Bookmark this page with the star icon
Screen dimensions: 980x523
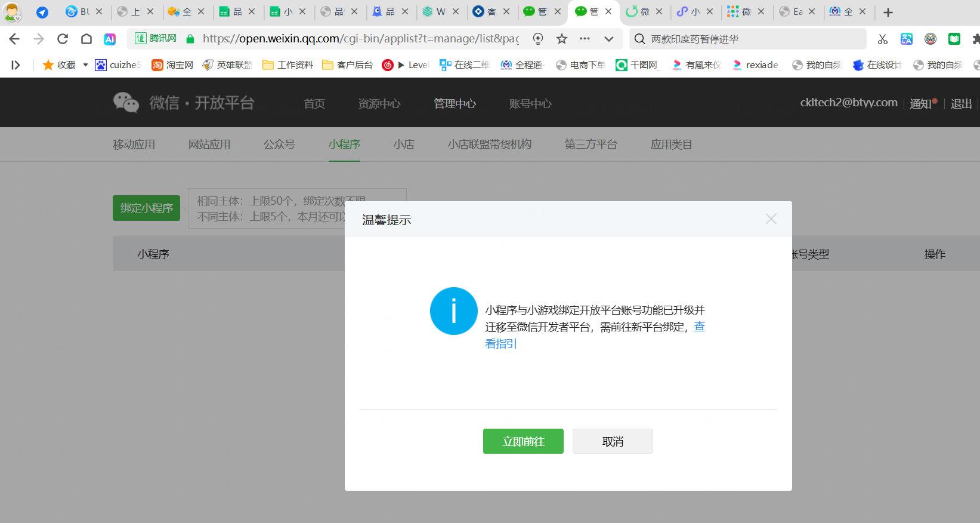pos(562,39)
